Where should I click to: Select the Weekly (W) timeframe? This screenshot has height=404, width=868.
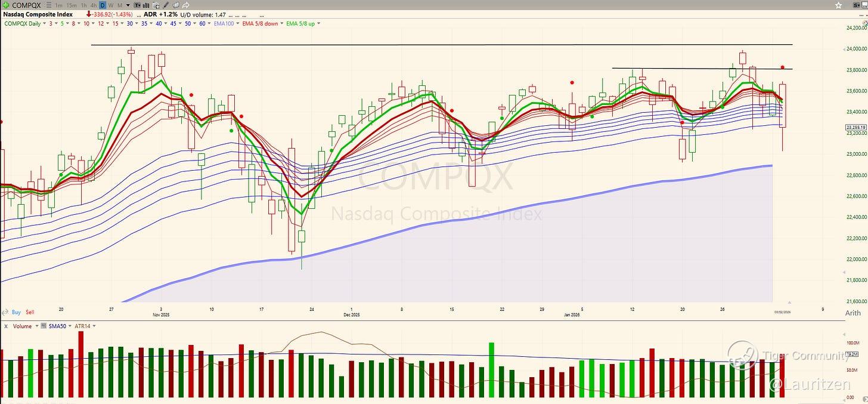pos(111,5)
